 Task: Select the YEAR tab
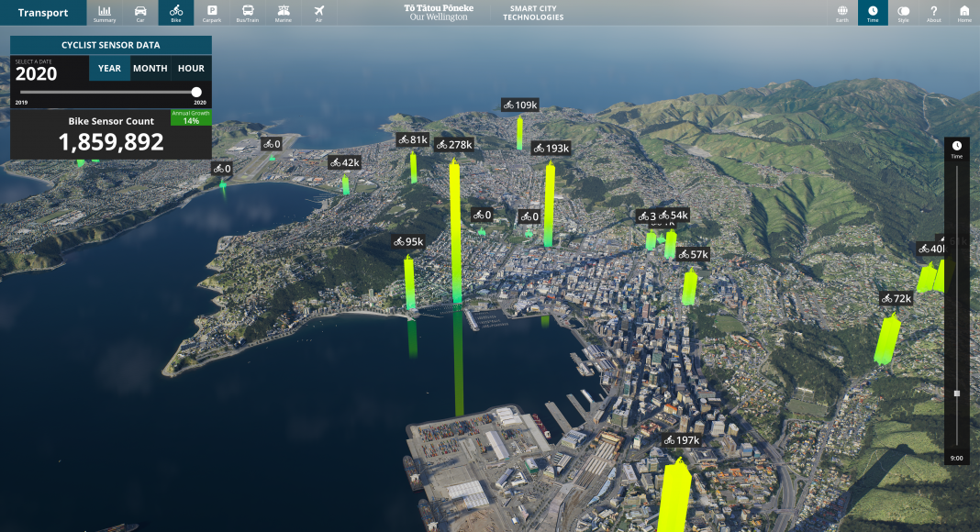click(109, 69)
